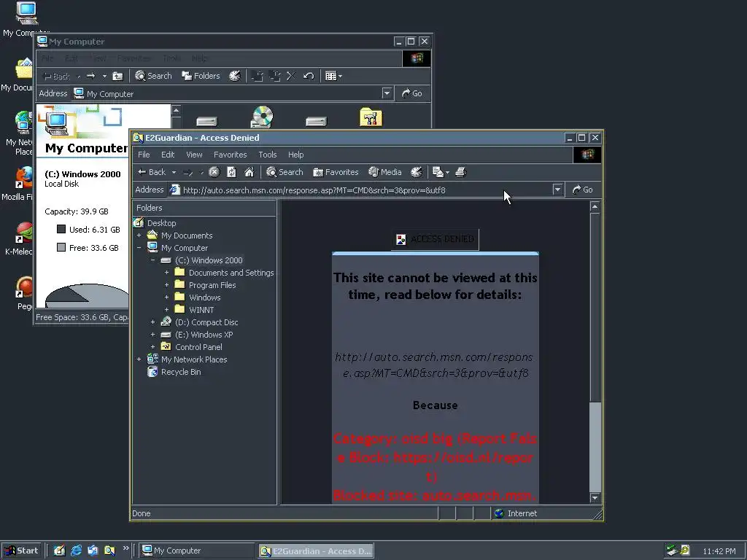Screen dimensions: 747x560
Task: Select Recycle Bin in the Folders tree
Action: 181,372
